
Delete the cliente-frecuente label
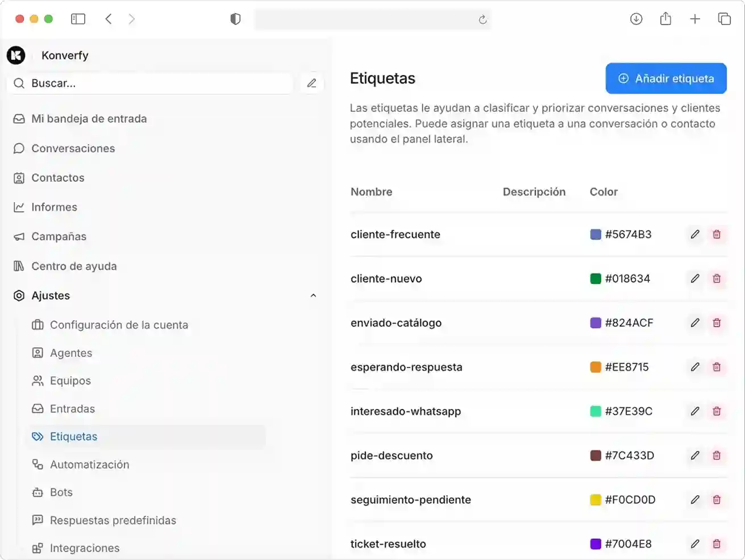click(717, 234)
